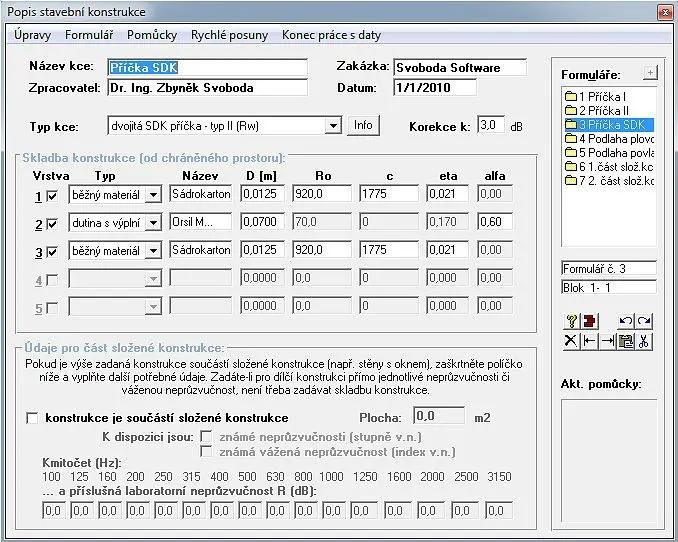Click the paste clipboard icon
The image size is (678, 542).
625,341
